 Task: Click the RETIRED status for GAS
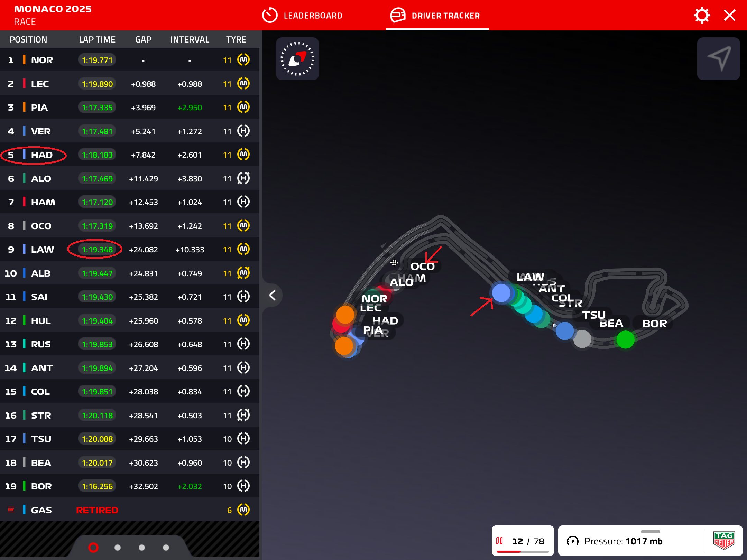(97, 510)
